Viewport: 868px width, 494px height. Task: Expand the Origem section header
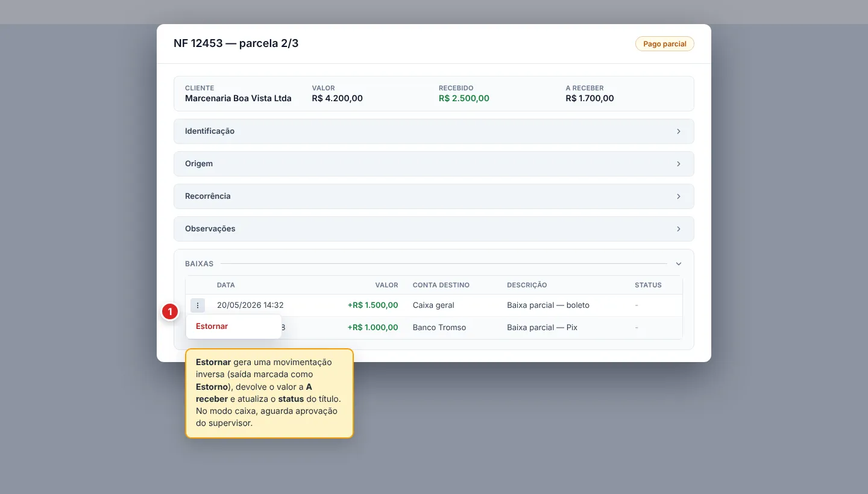coord(433,164)
